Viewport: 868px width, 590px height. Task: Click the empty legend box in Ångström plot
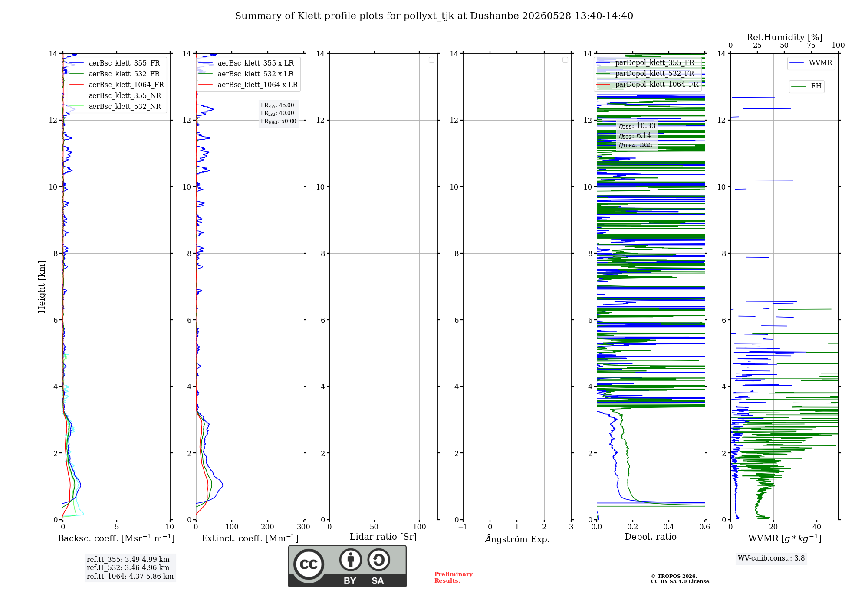(x=565, y=60)
